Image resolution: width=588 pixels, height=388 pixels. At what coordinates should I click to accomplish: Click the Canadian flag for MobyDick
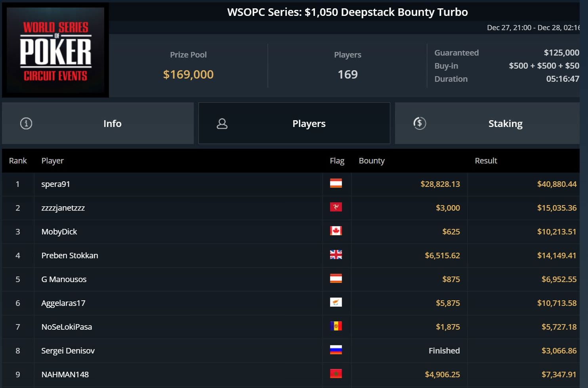coord(336,231)
